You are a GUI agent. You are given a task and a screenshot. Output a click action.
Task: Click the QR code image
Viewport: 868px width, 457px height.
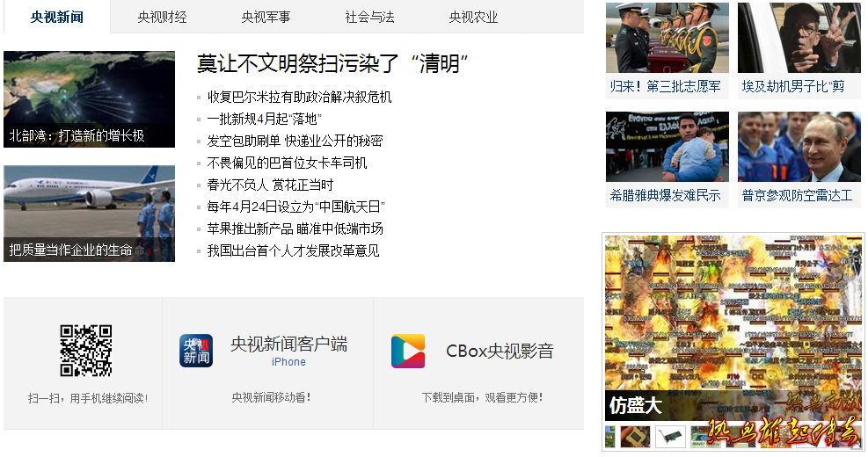click(x=86, y=351)
